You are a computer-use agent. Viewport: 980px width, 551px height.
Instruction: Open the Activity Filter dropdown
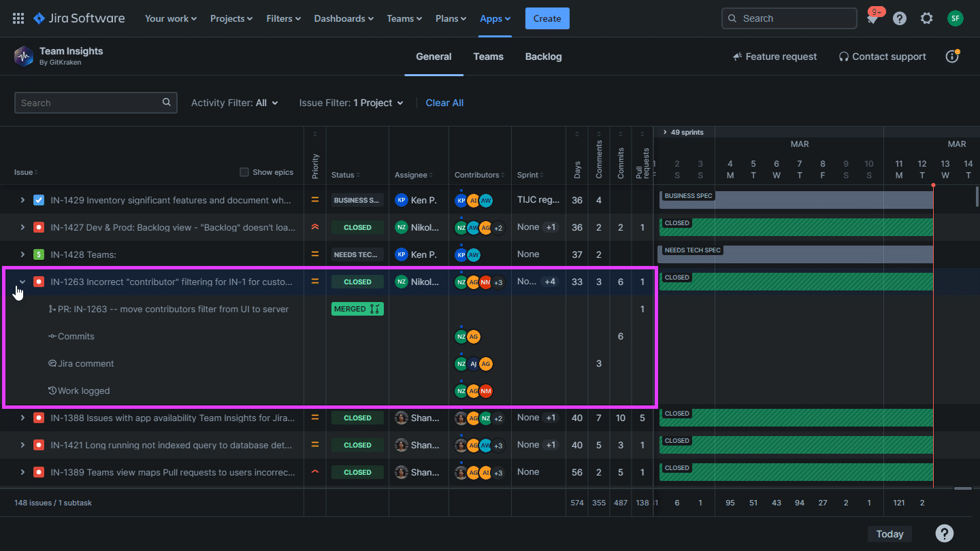pos(235,103)
